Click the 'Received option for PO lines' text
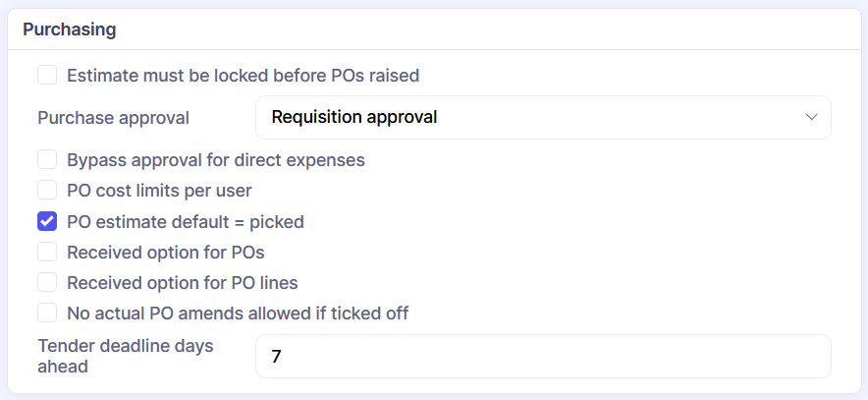 pyautogui.click(x=183, y=282)
